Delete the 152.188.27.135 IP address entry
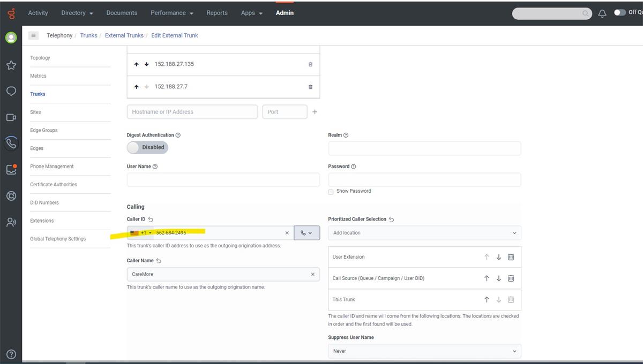Viewport: 643px width, 364px height. 310,64
